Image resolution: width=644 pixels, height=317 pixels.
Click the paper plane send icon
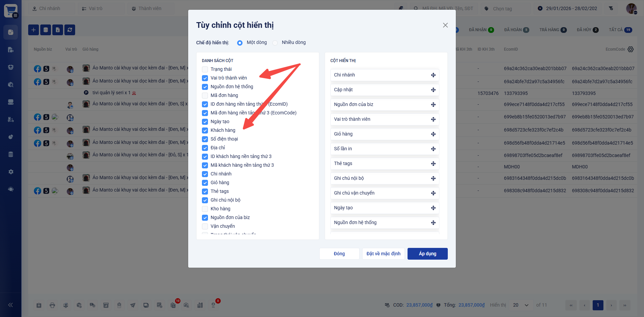[x=133, y=305]
